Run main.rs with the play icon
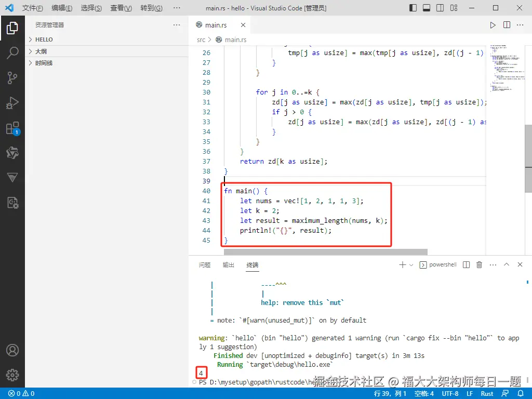This screenshot has height=399, width=532. (493, 25)
